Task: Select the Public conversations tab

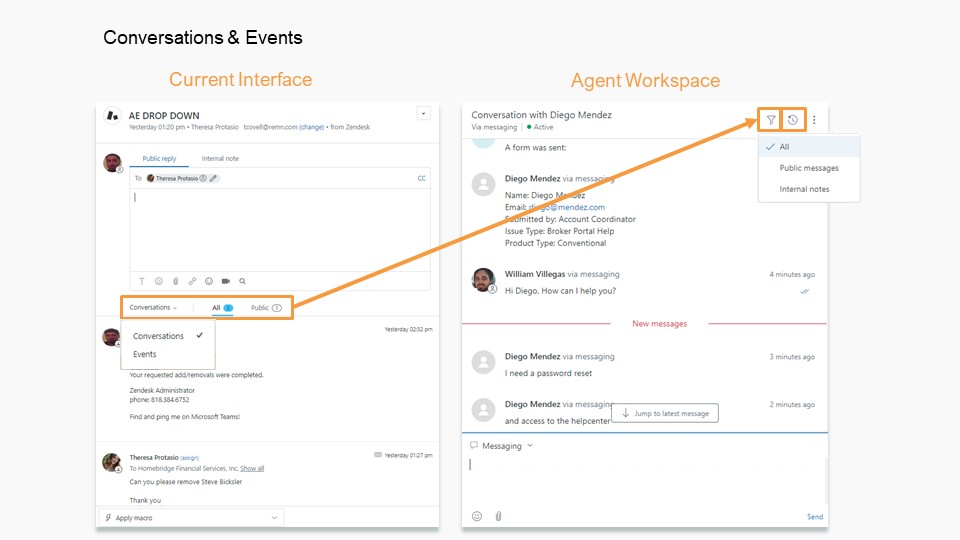Action: click(266, 308)
